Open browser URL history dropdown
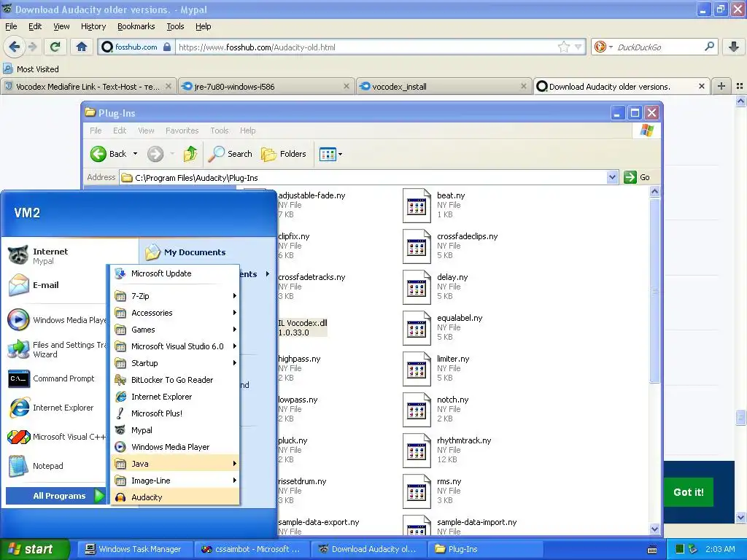This screenshot has height=560, width=747. click(x=578, y=47)
